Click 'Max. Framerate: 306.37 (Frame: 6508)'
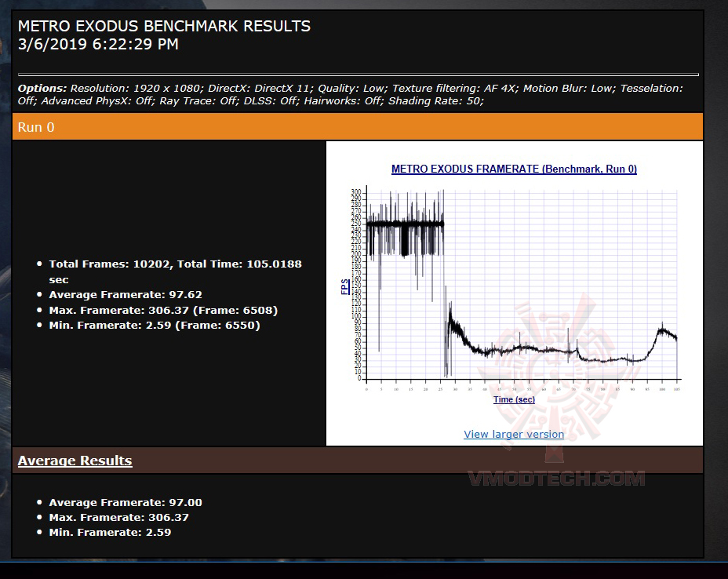 tap(163, 310)
